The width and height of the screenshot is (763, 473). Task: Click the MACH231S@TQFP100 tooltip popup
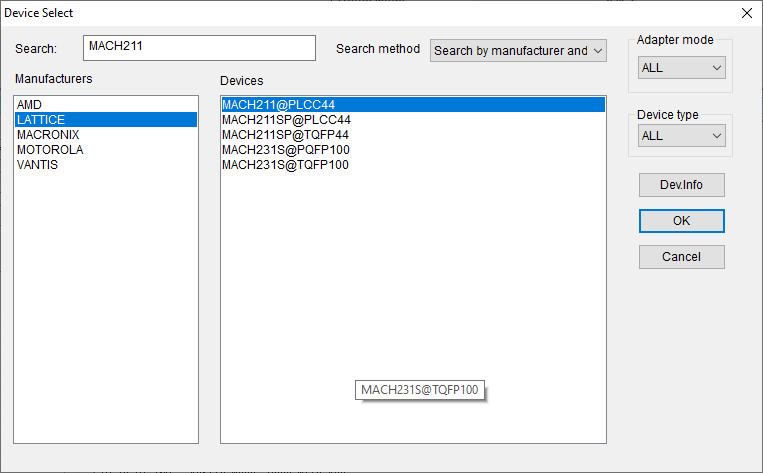(420, 390)
